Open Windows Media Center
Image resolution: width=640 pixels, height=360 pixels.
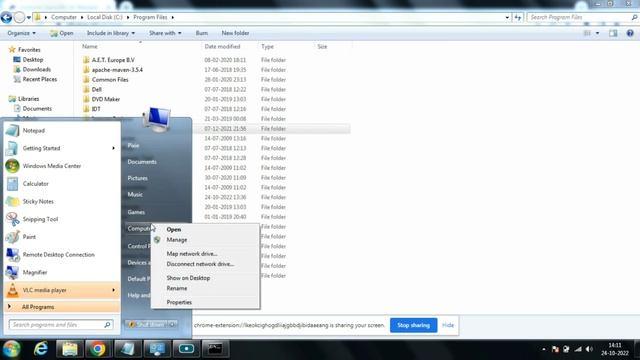(x=61, y=166)
